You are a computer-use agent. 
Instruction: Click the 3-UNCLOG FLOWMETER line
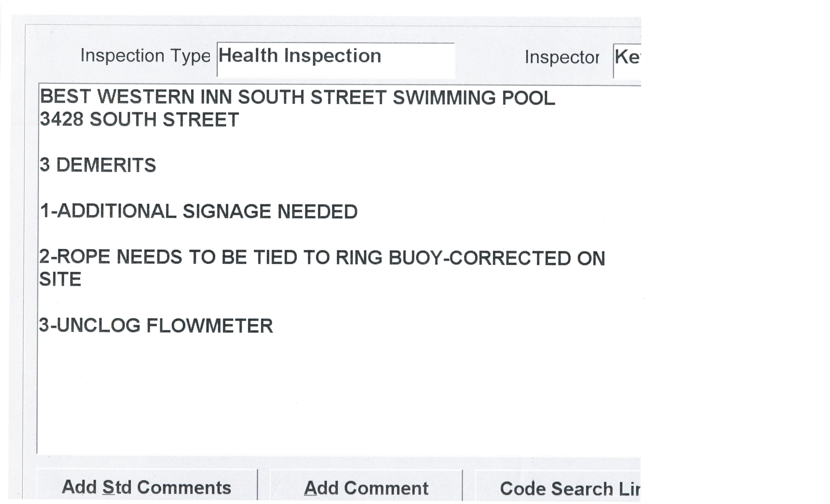(x=156, y=326)
